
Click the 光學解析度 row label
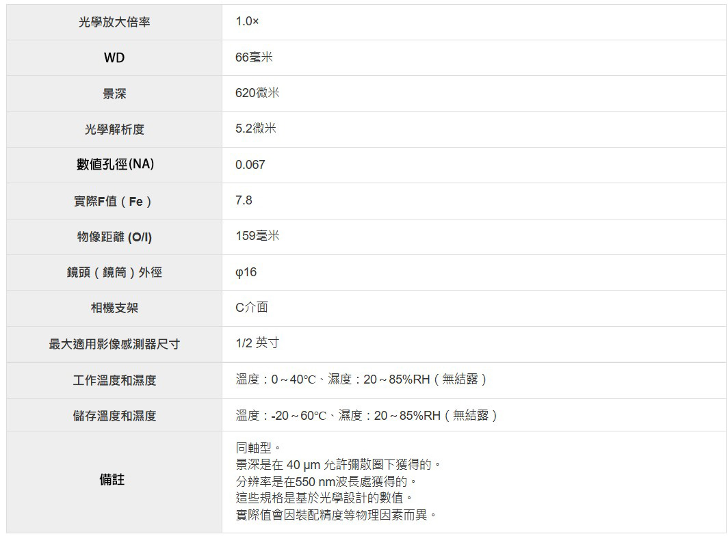114,129
